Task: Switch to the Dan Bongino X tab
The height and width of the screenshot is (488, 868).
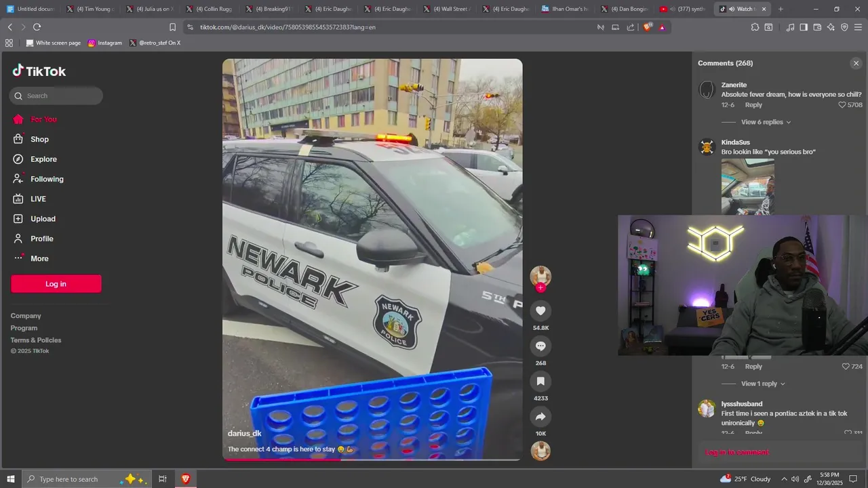Action: (x=625, y=9)
